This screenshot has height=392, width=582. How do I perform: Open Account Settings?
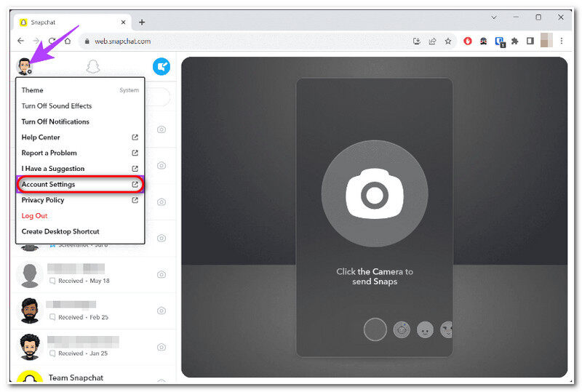(x=80, y=185)
